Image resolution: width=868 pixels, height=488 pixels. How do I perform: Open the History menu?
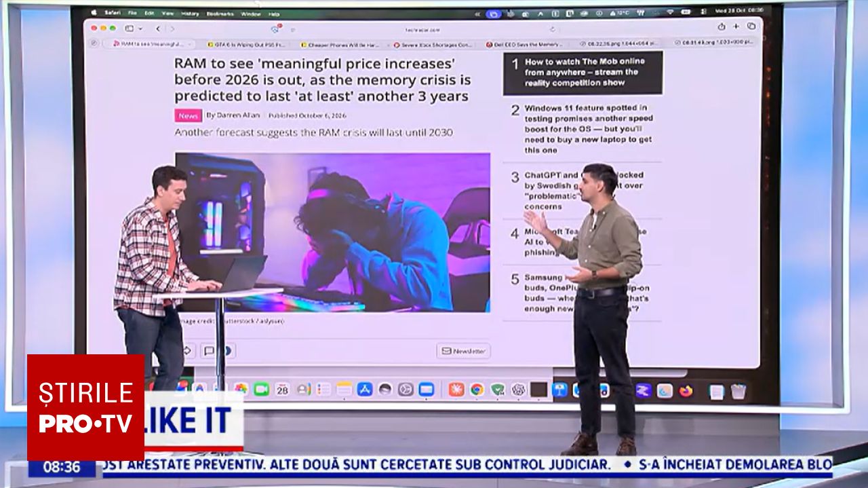(191, 13)
